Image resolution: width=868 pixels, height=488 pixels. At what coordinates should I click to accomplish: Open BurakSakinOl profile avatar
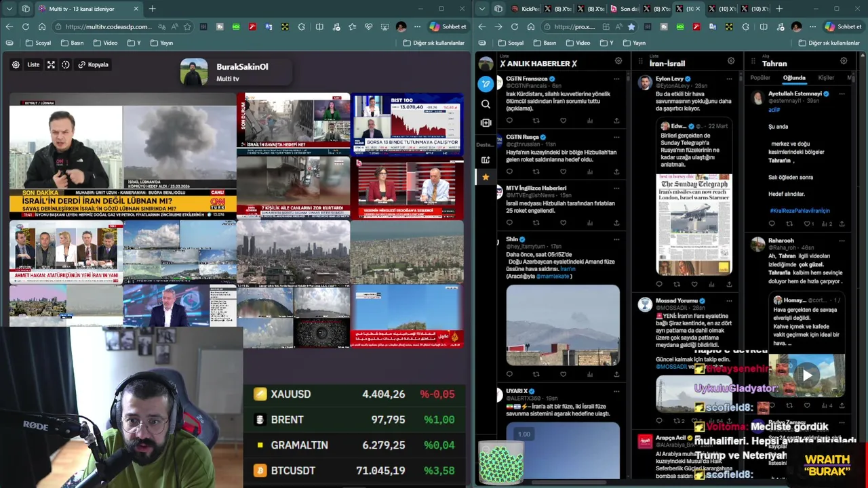point(194,72)
